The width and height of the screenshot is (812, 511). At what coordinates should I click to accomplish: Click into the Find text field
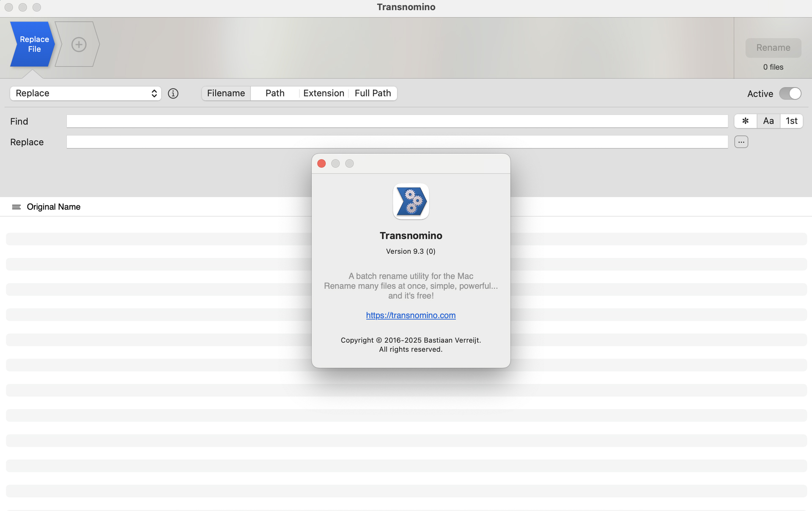(x=397, y=121)
